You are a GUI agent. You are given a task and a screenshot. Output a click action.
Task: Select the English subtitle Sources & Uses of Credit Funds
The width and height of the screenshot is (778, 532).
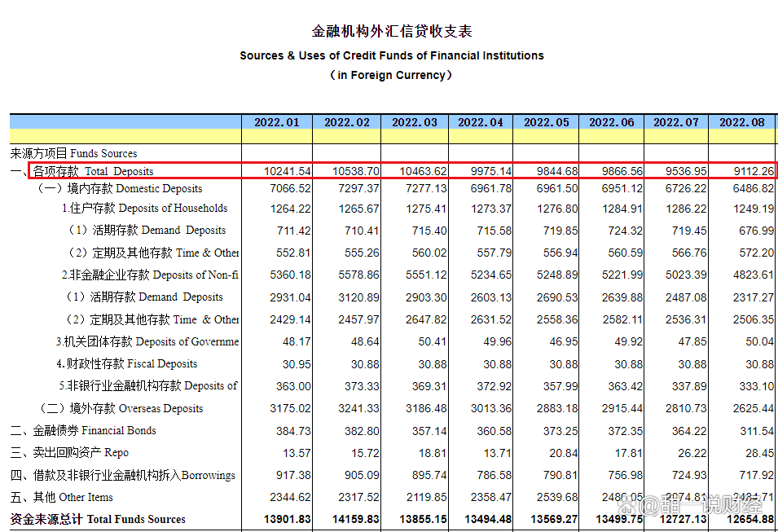click(392, 55)
